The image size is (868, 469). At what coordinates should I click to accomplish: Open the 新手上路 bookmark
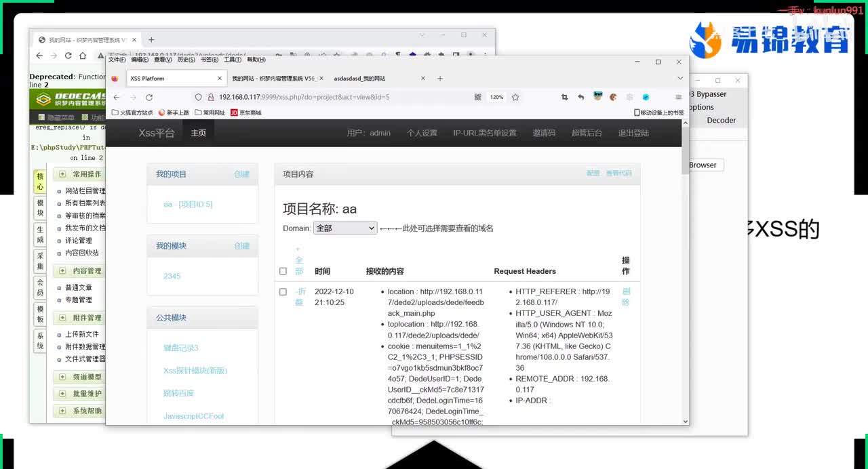[x=174, y=113]
